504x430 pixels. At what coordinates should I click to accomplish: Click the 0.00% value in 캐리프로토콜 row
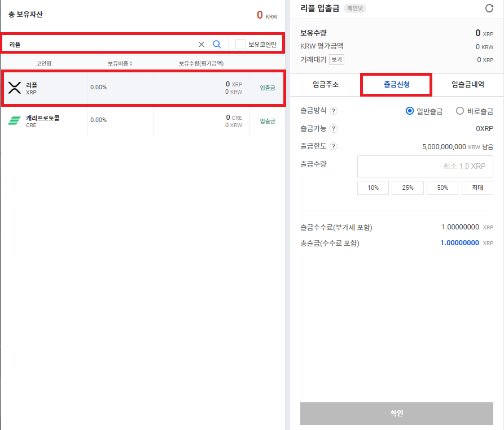pos(98,120)
